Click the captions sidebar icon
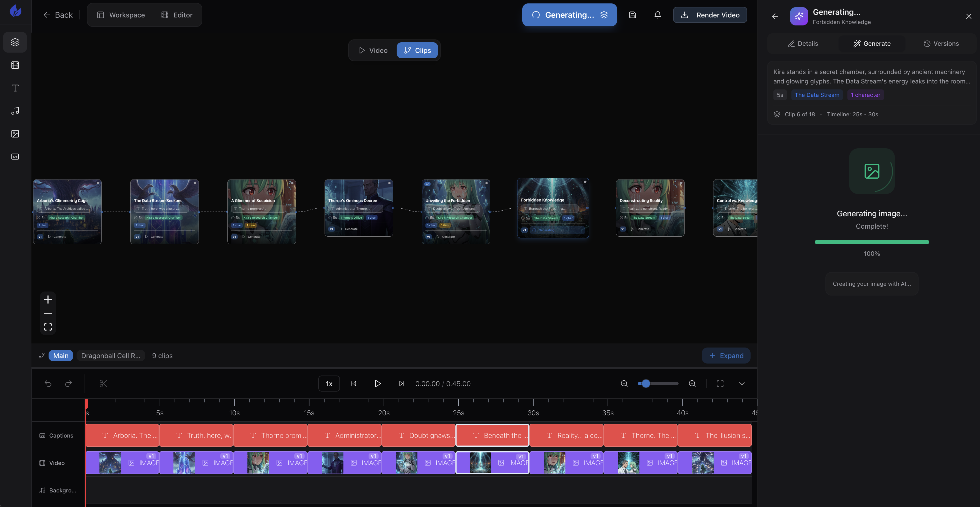Screen dimensions: 980x507 (x=15, y=156)
